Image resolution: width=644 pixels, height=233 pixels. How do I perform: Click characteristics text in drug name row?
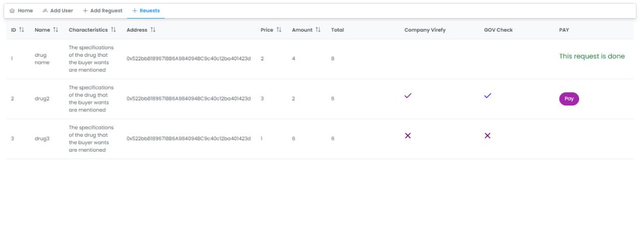[x=91, y=58]
